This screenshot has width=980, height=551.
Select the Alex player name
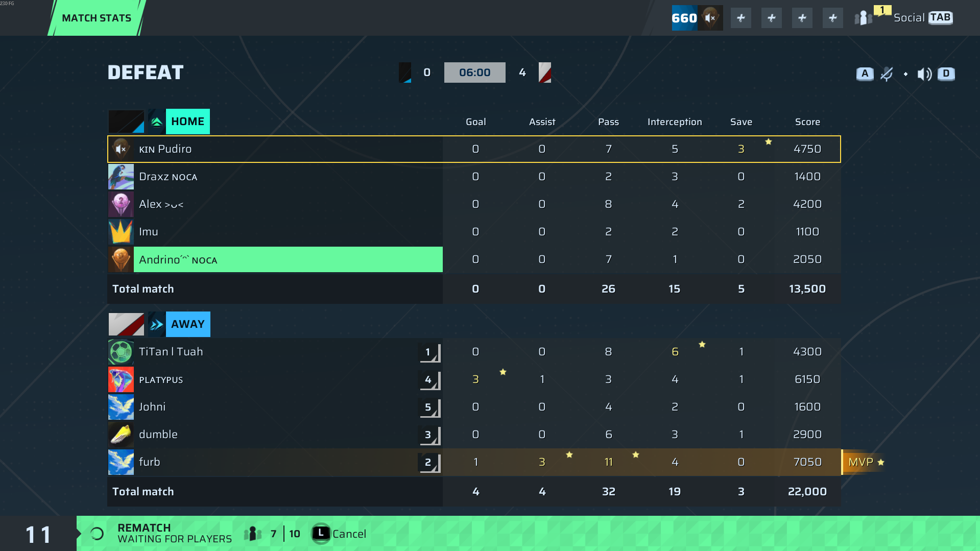(161, 204)
